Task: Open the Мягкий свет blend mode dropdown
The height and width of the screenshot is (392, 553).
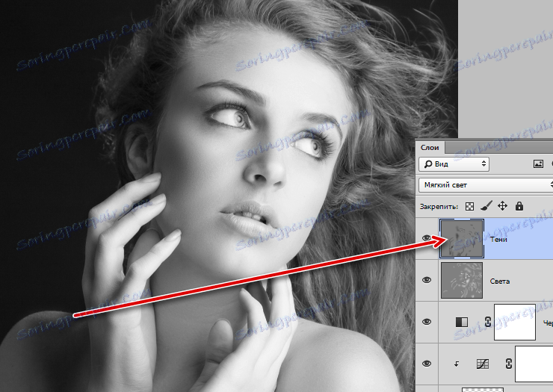Action: [x=486, y=185]
